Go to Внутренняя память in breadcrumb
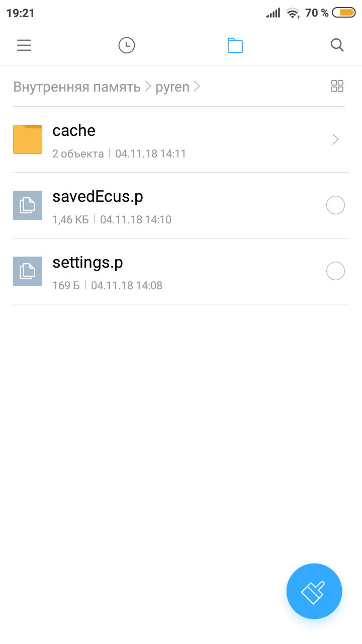The width and height of the screenshot is (362, 644). 77,87
